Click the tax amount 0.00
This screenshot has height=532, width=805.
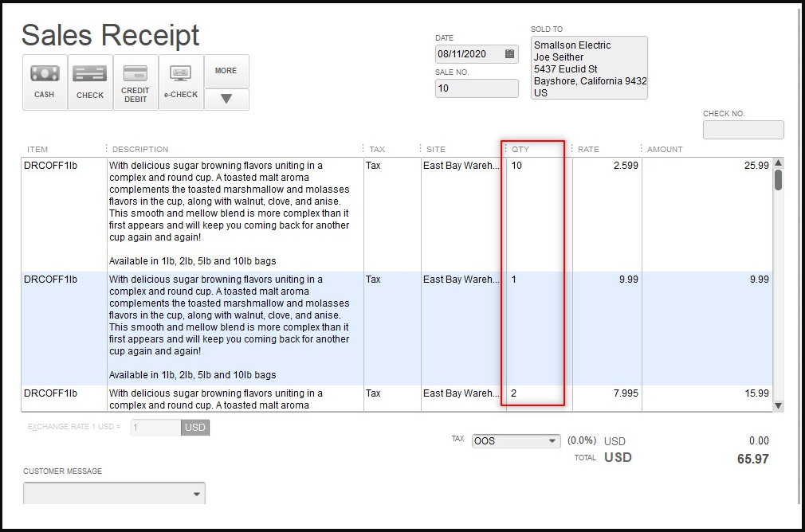coord(759,440)
